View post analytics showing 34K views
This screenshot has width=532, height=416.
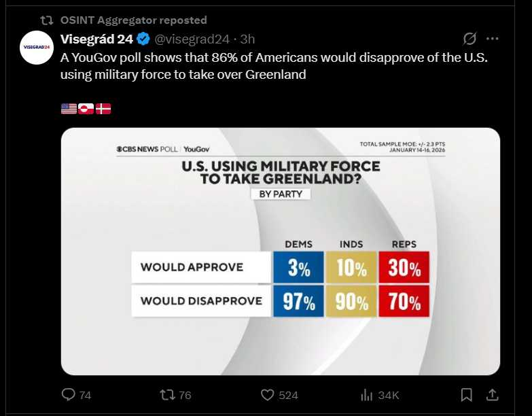click(367, 395)
